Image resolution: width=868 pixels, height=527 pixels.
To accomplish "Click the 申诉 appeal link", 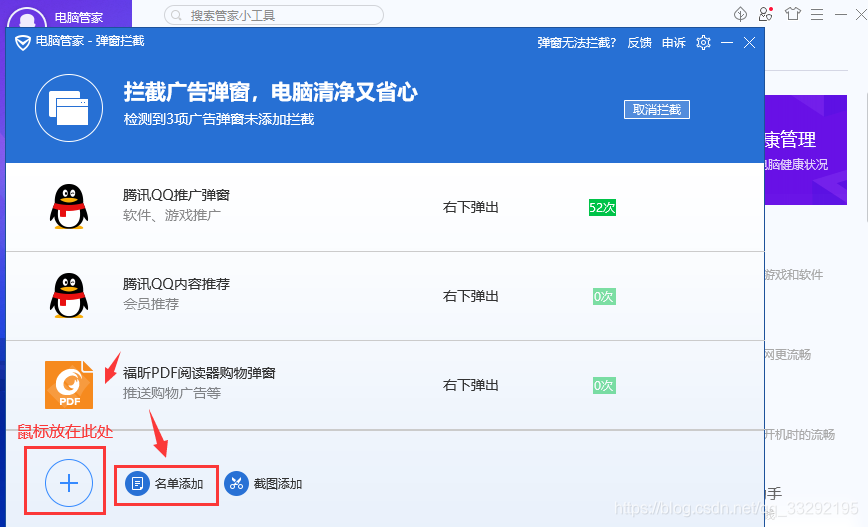I will click(x=674, y=43).
